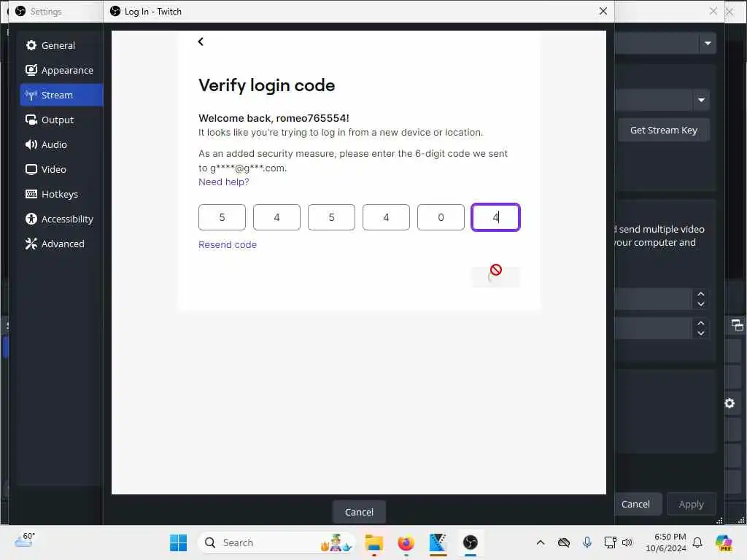This screenshot has width=747, height=560.
Task: Click the Accessibility person icon
Action: 31,219
